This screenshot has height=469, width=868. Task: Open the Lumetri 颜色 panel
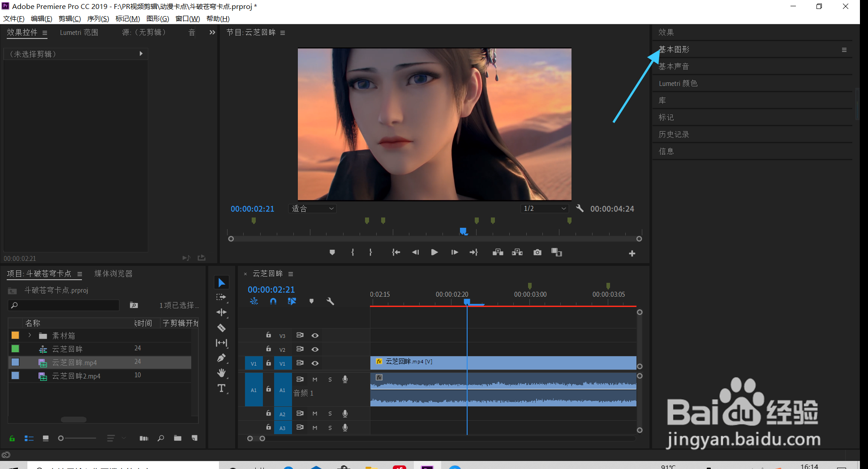pyautogui.click(x=678, y=83)
